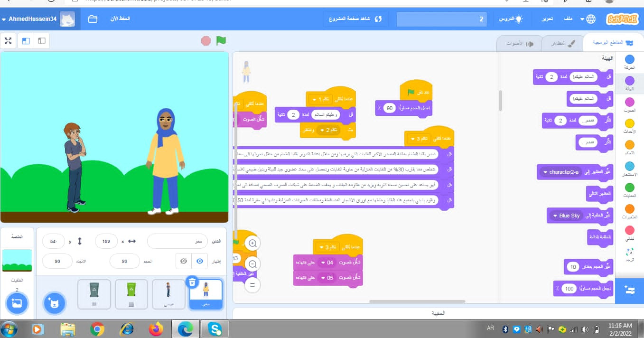Open Skype from the taskbar
644x338 pixels.
pos(215,329)
